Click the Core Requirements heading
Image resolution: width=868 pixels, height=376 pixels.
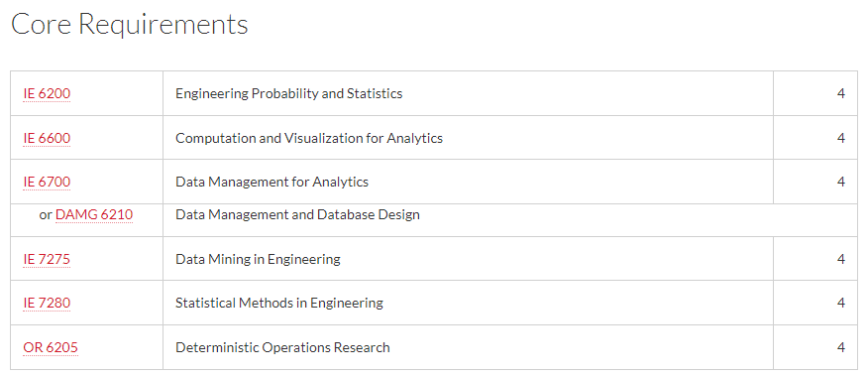pos(130,24)
